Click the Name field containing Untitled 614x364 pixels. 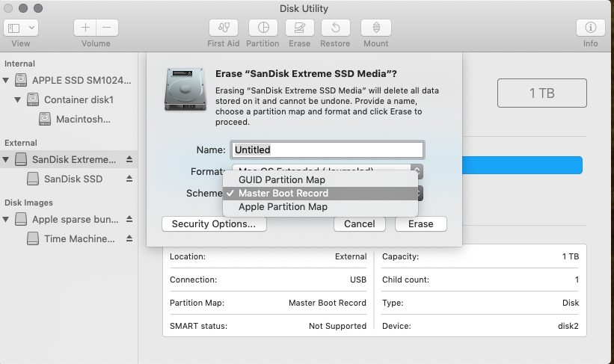tap(328, 150)
